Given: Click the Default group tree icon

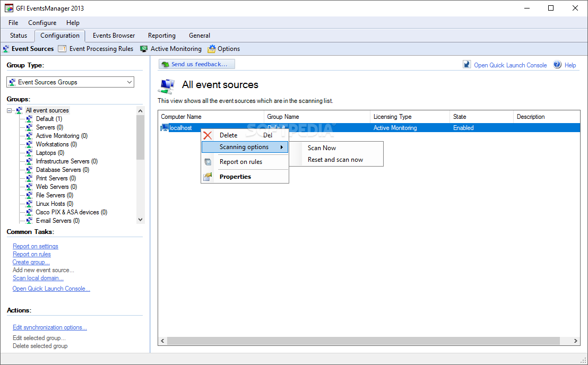Looking at the screenshot, I should click(x=29, y=119).
